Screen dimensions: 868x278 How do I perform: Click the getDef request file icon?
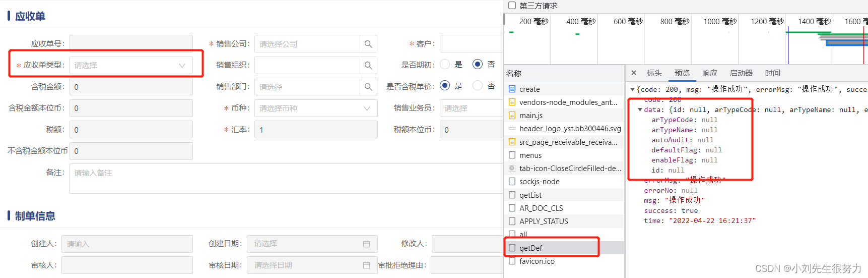(x=512, y=248)
